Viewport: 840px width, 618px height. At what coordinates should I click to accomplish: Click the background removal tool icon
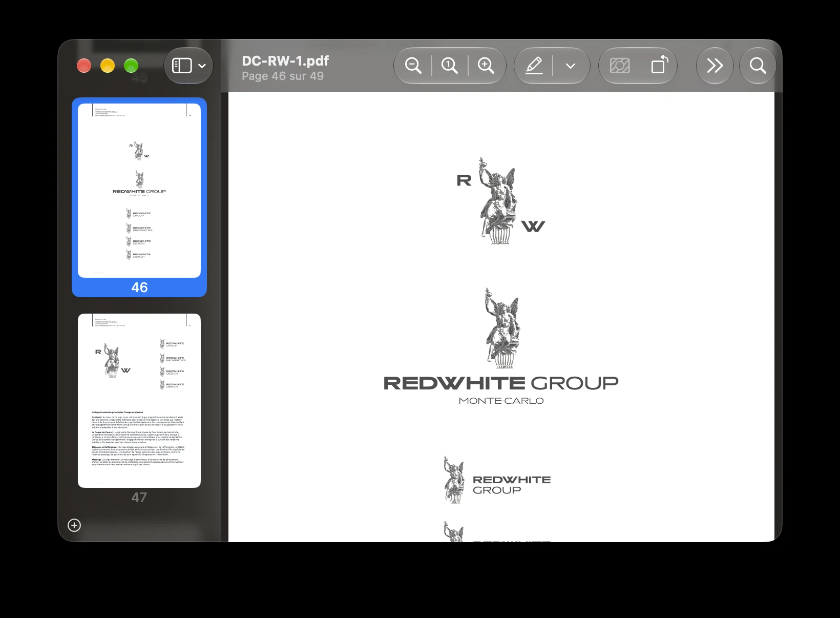[620, 66]
